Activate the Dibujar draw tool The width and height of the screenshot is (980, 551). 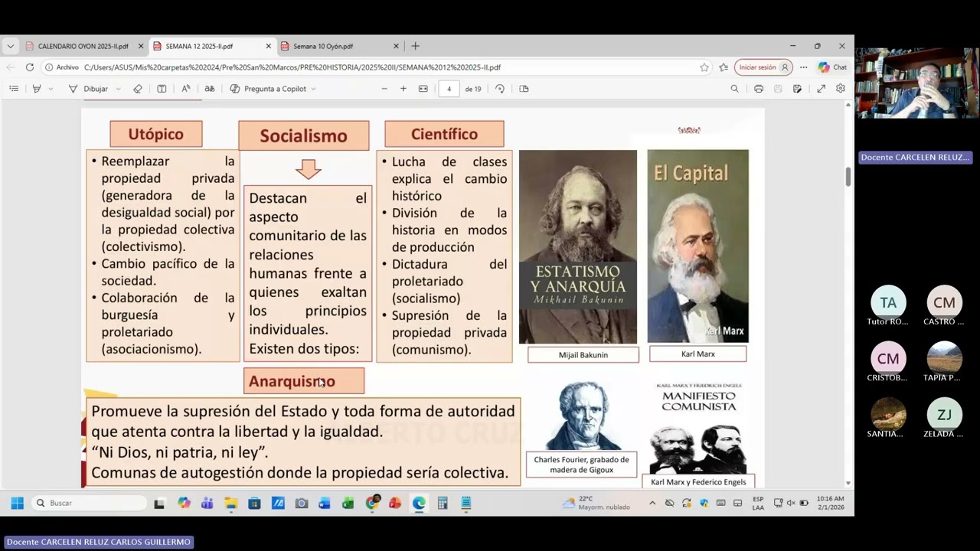coord(89,89)
